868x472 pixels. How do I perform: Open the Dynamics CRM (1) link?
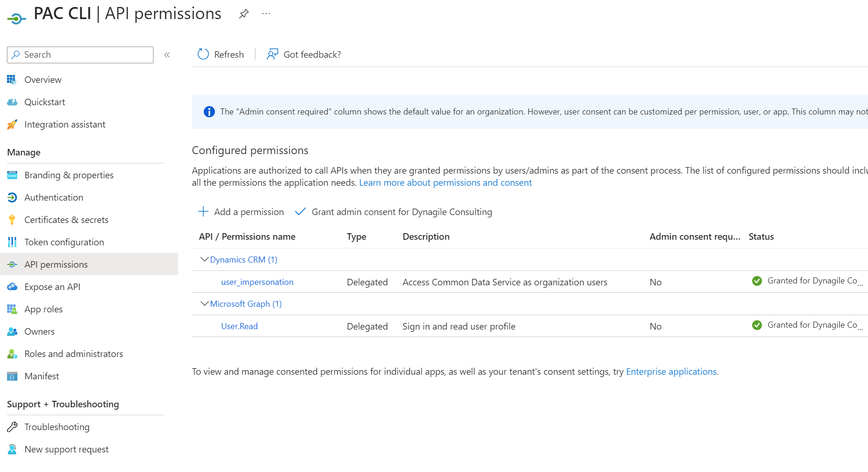(x=244, y=259)
